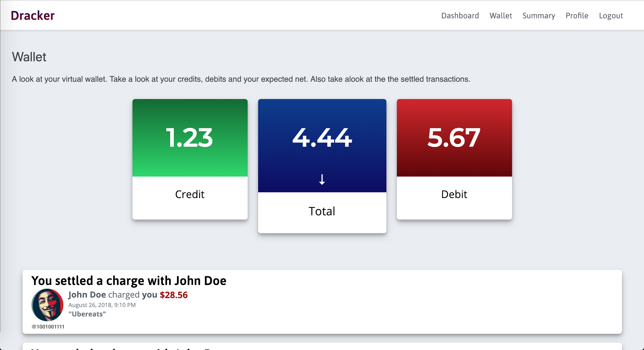Click the "You settled a charge" heading
This screenshot has height=350, width=644.
pos(129,281)
